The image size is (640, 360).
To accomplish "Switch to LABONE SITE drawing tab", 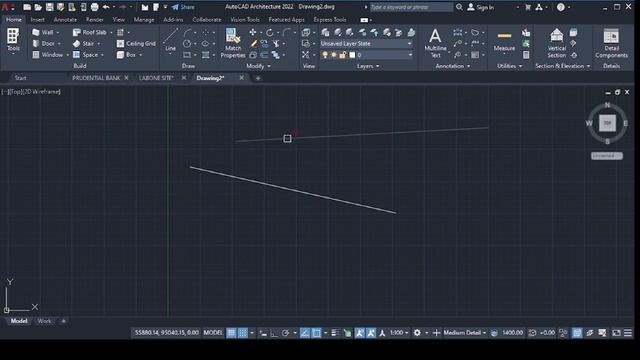I will point(156,78).
